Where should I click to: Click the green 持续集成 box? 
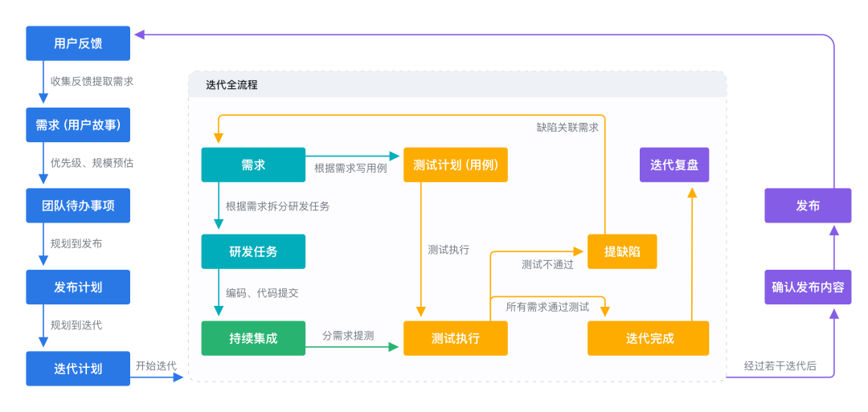(253, 338)
